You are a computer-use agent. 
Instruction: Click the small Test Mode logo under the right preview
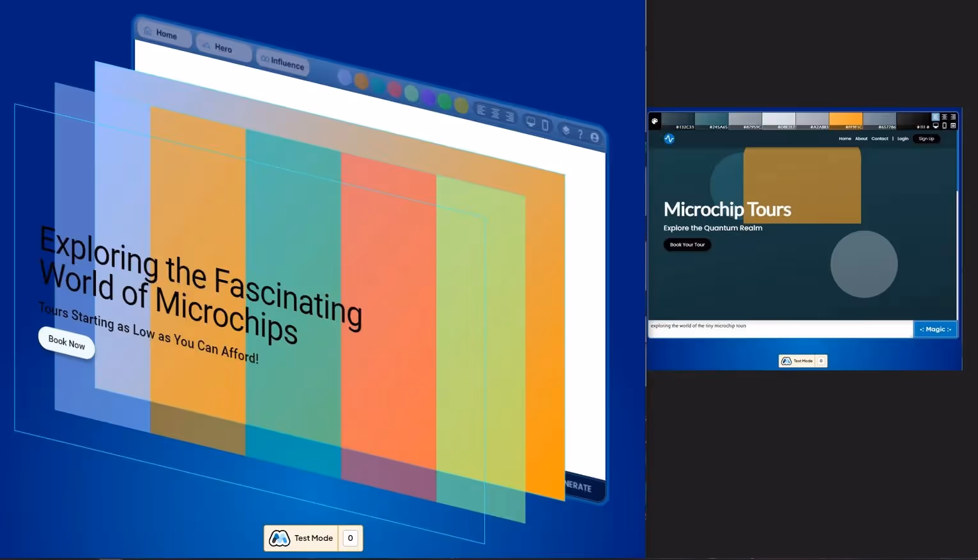786,361
